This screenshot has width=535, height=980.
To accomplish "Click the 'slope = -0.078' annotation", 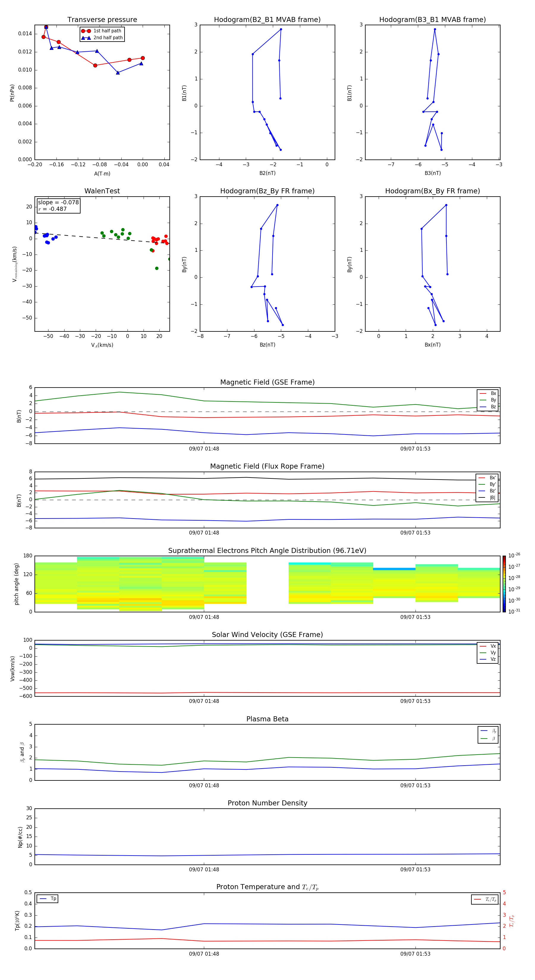I will click(58, 203).
